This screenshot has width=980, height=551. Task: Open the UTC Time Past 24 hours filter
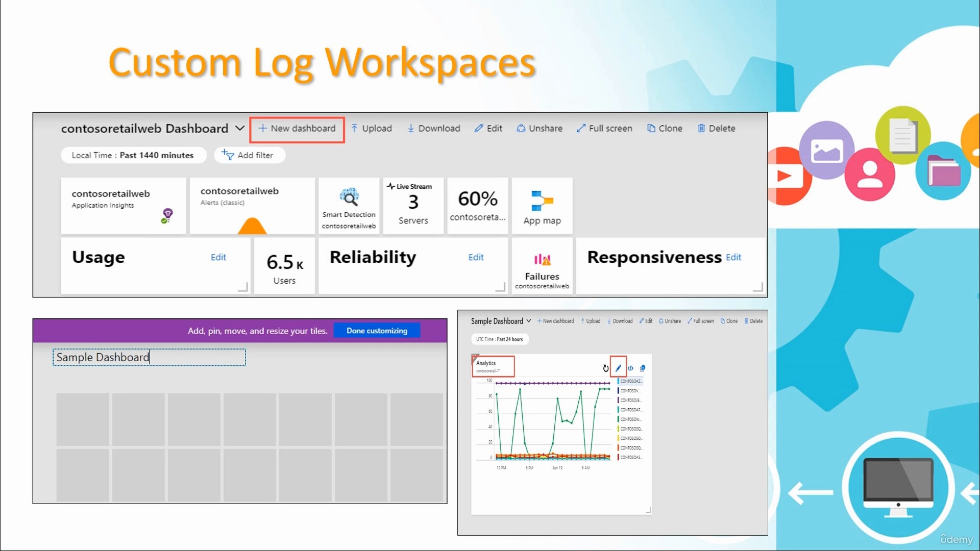(x=500, y=339)
